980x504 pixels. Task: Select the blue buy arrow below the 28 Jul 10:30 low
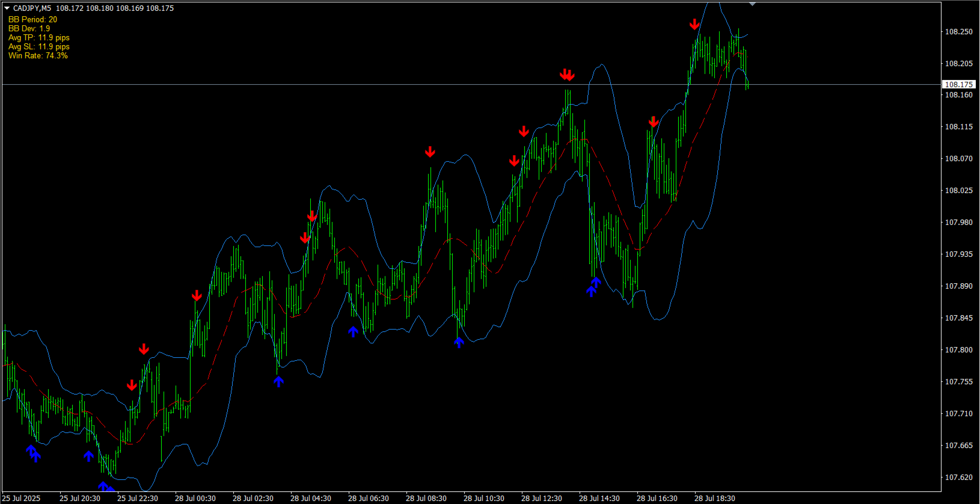coord(459,343)
